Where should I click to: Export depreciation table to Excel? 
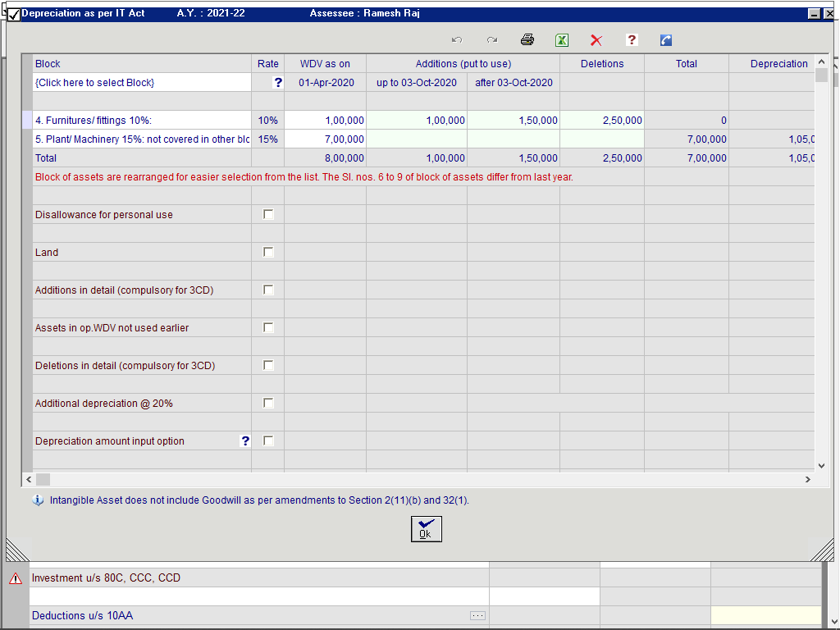coord(562,40)
